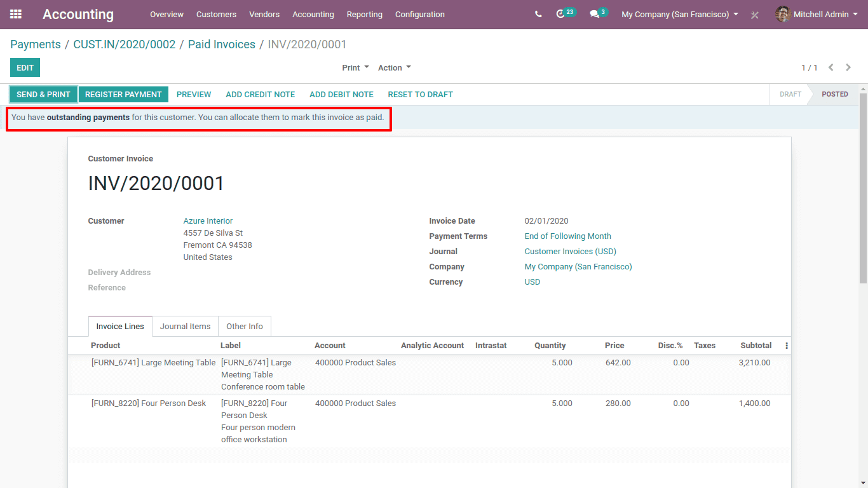
Task: Click price value 280.00
Action: pos(618,403)
